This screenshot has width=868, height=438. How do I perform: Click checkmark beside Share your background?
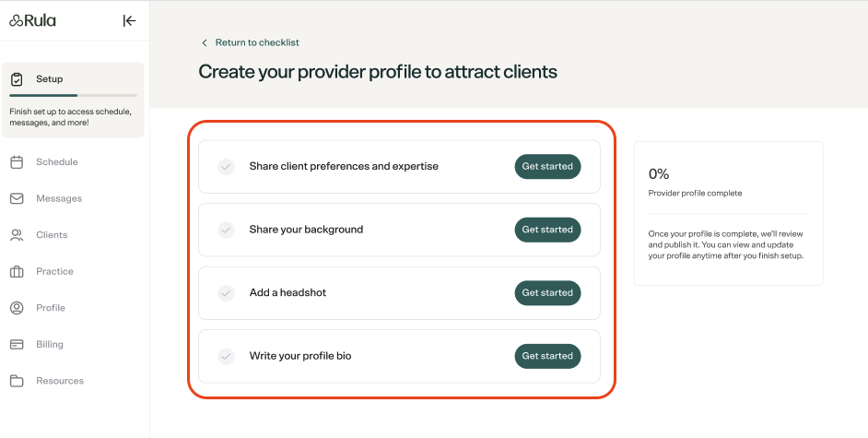226,230
